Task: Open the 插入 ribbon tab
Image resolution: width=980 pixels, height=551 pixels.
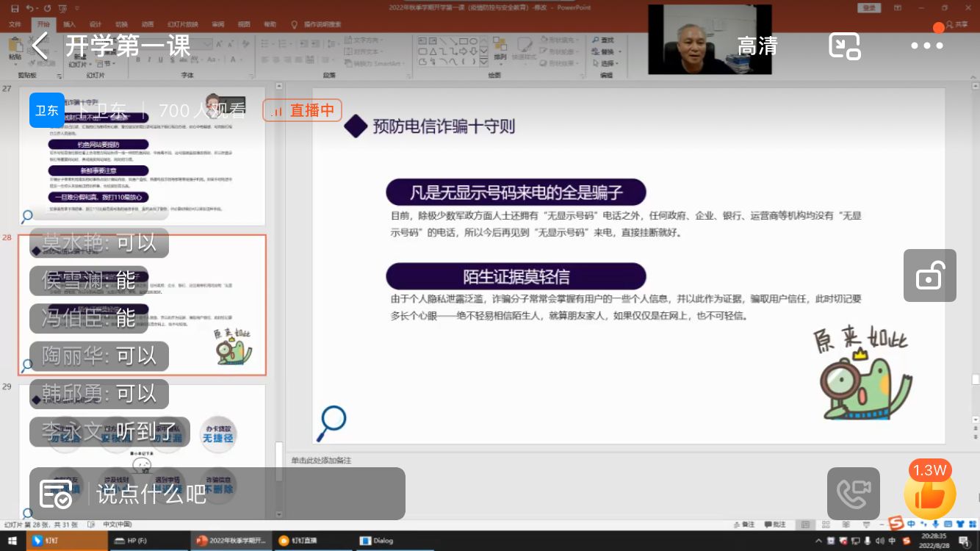Action: tap(69, 24)
